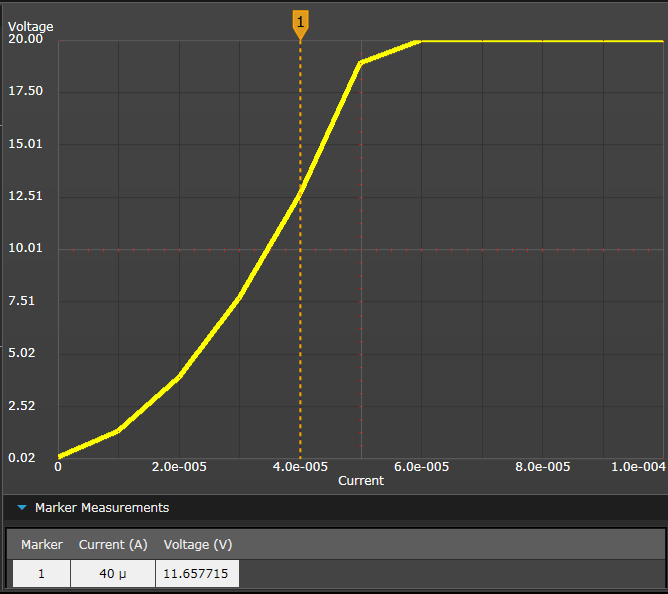Select the Marker Measurements heading text
Screen dimensions: 668x594
[102, 507]
